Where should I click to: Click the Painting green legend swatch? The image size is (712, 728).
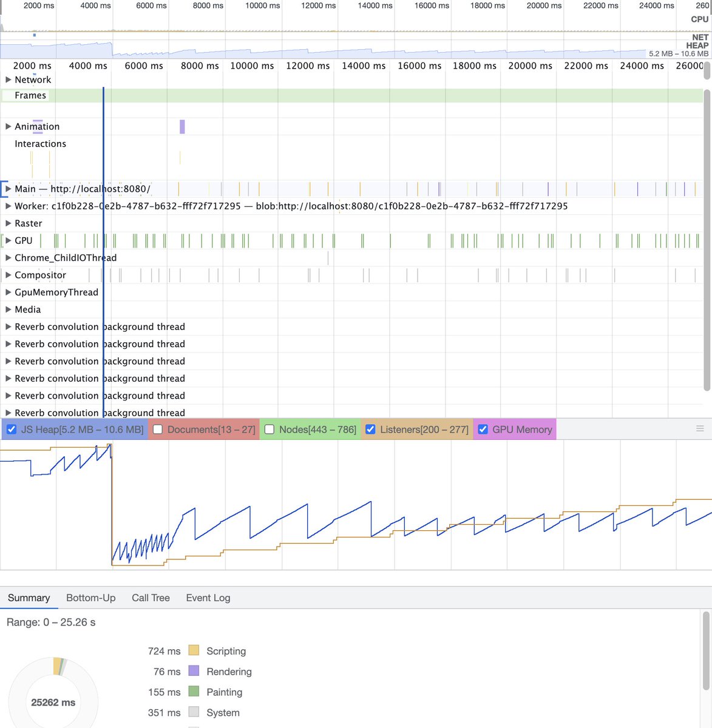(194, 692)
